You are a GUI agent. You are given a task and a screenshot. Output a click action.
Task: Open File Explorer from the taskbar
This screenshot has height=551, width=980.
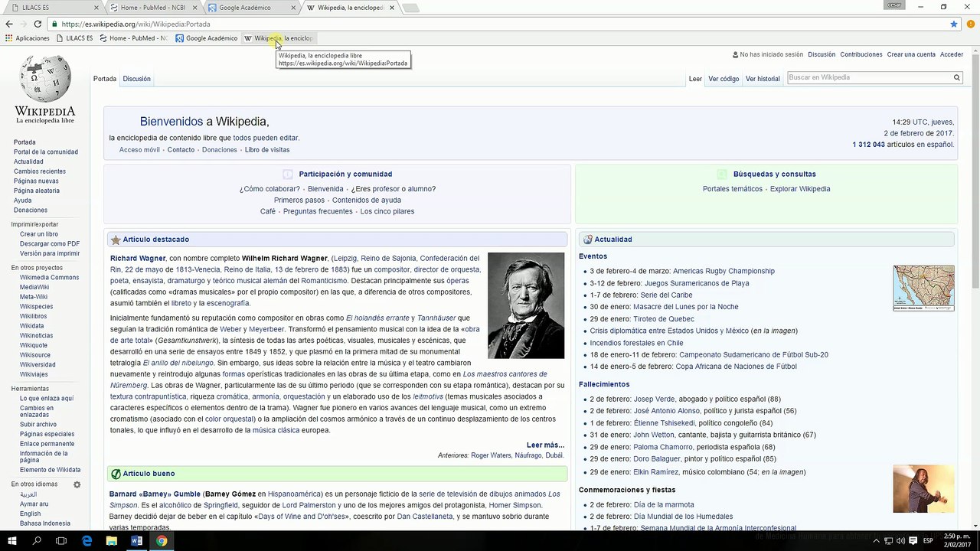pyautogui.click(x=112, y=541)
